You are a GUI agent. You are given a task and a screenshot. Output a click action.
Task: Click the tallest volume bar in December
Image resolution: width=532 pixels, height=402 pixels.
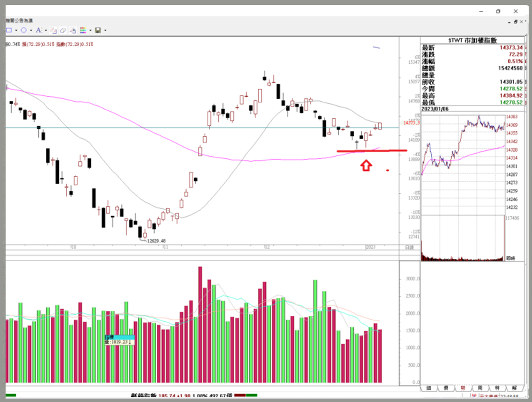(x=315, y=331)
